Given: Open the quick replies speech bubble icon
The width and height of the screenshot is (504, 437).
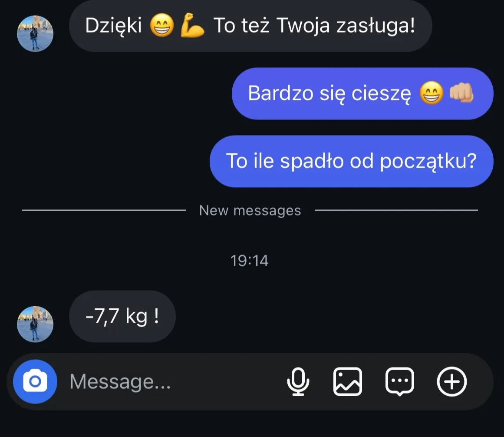Looking at the screenshot, I should tap(399, 381).
